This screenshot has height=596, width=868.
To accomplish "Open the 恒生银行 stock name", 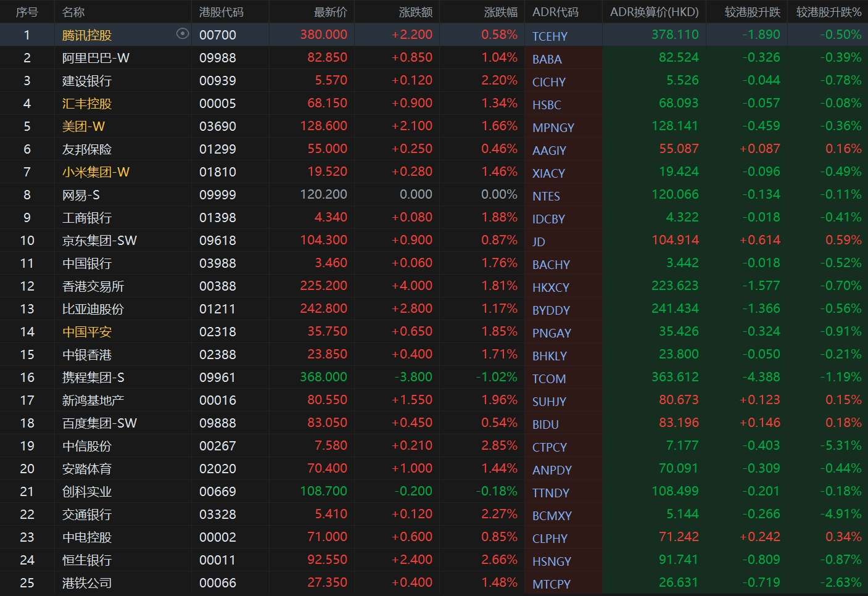I will click(87, 560).
